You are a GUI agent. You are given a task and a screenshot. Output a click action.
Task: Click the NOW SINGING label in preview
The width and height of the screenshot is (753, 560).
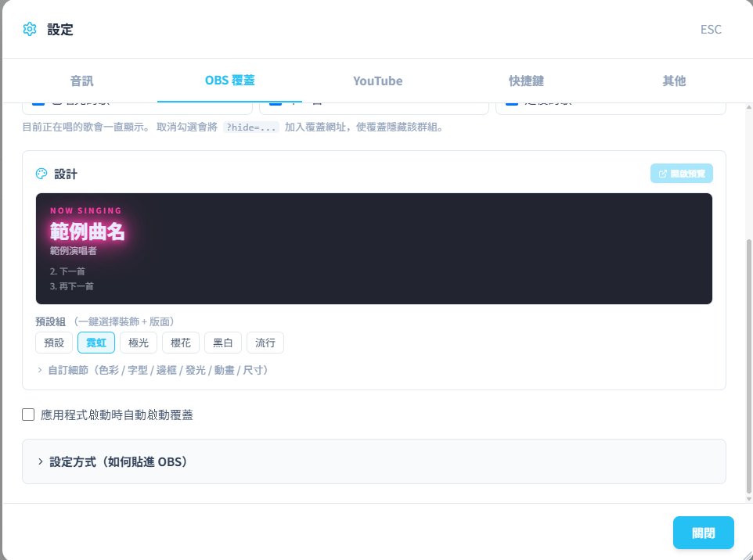(86, 210)
